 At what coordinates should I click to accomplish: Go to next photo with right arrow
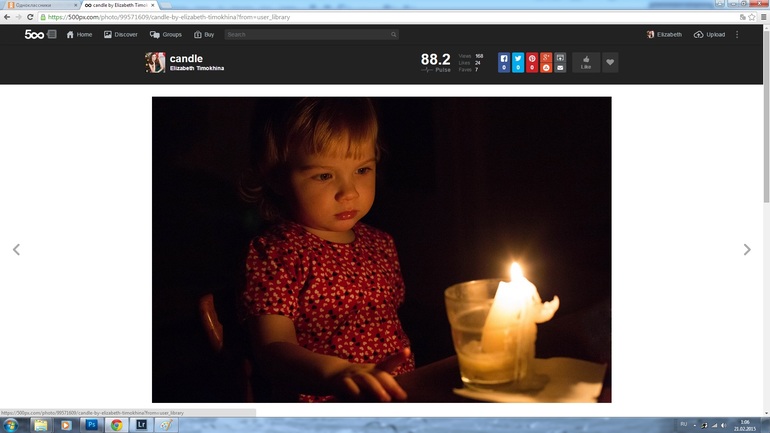point(746,250)
